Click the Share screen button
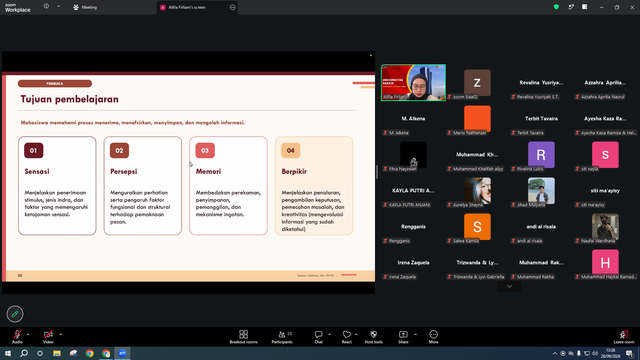640x360 pixels. coord(403,337)
